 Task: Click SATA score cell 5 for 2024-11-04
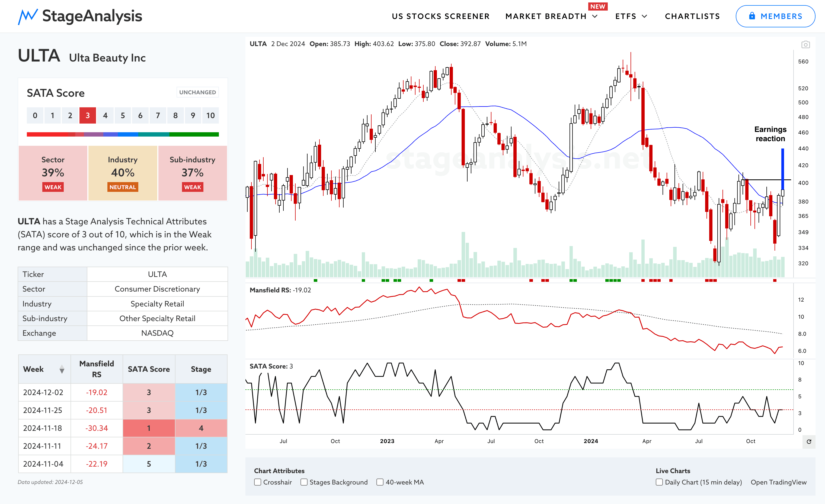149,464
